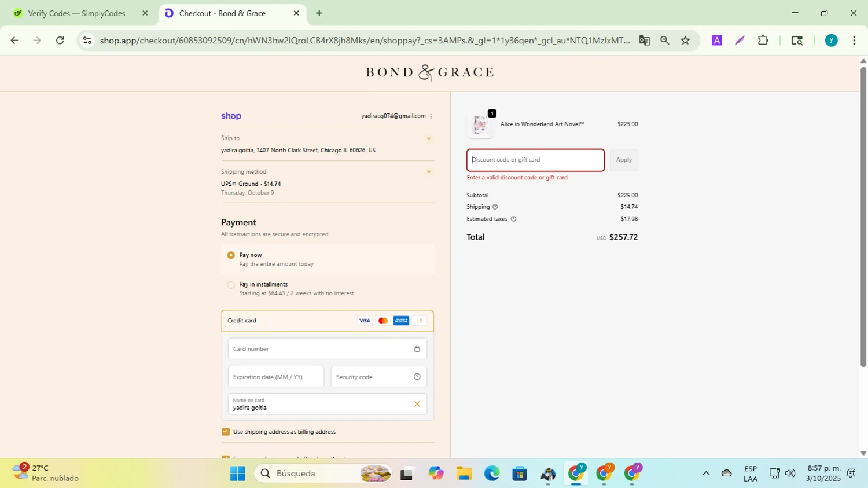868x488 pixels.
Task: Open Task View on the taskbar
Action: pos(407,474)
